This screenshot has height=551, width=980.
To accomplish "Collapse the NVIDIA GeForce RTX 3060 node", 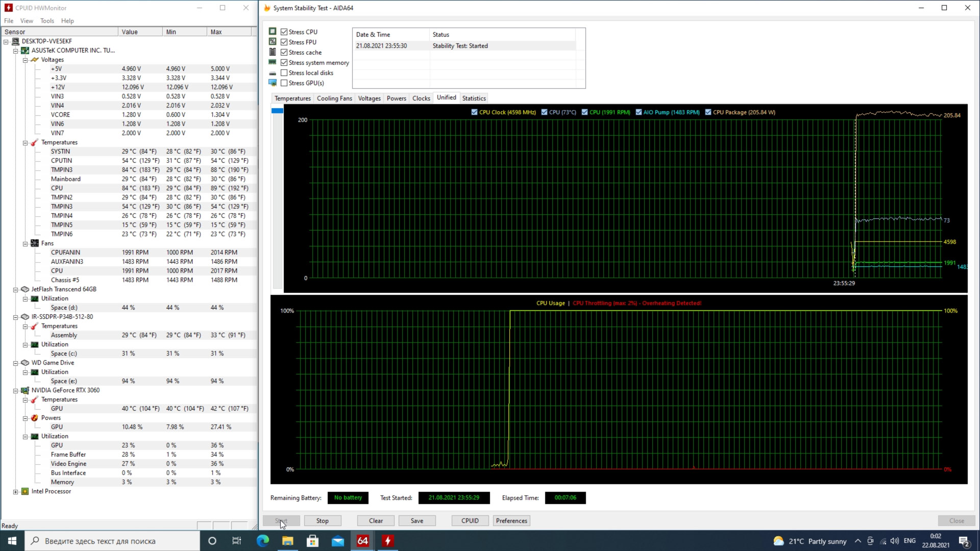I will click(x=16, y=391).
